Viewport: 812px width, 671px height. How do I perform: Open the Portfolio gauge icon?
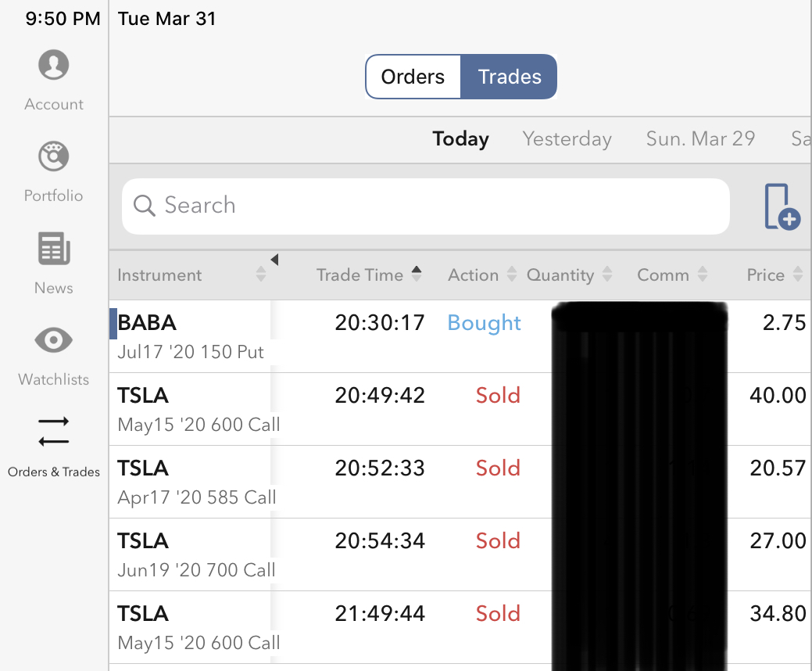(x=53, y=156)
